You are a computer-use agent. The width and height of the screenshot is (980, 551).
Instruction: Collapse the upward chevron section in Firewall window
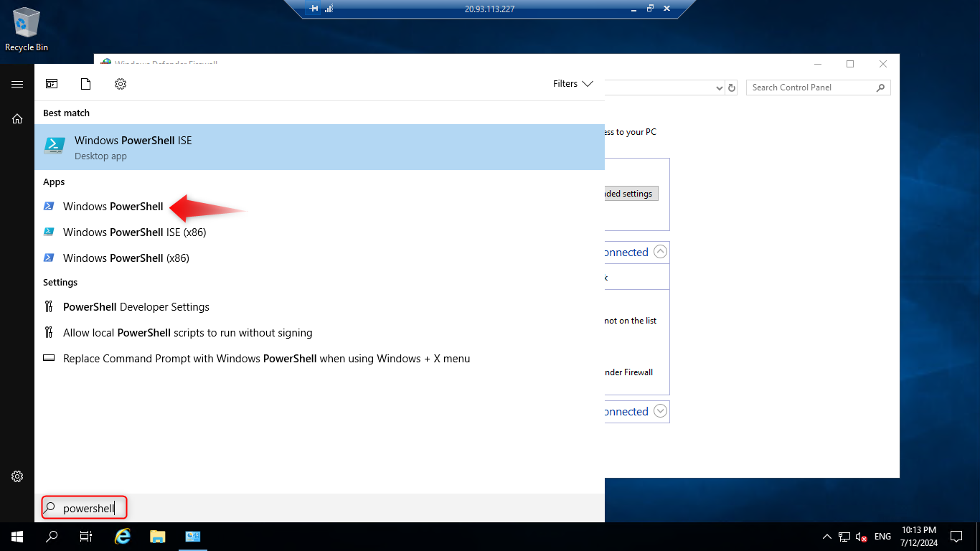661,252
